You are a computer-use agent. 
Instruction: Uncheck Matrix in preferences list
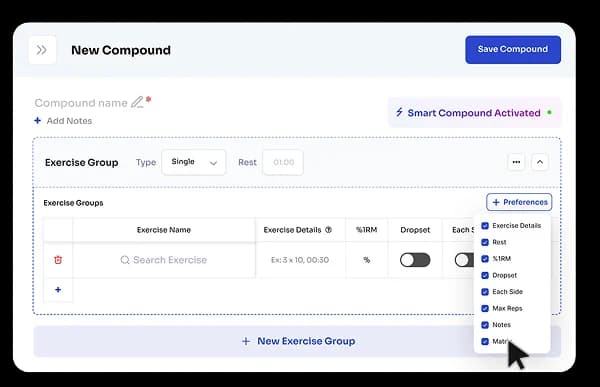pyautogui.click(x=485, y=341)
